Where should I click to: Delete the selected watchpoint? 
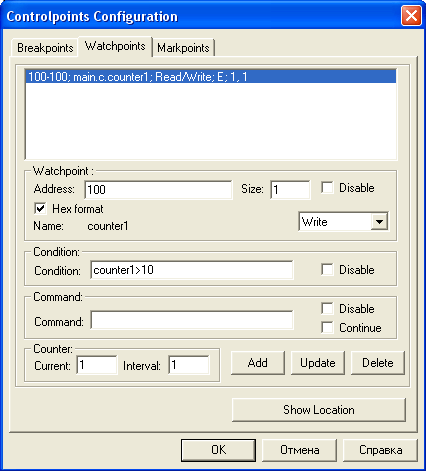tap(378, 363)
